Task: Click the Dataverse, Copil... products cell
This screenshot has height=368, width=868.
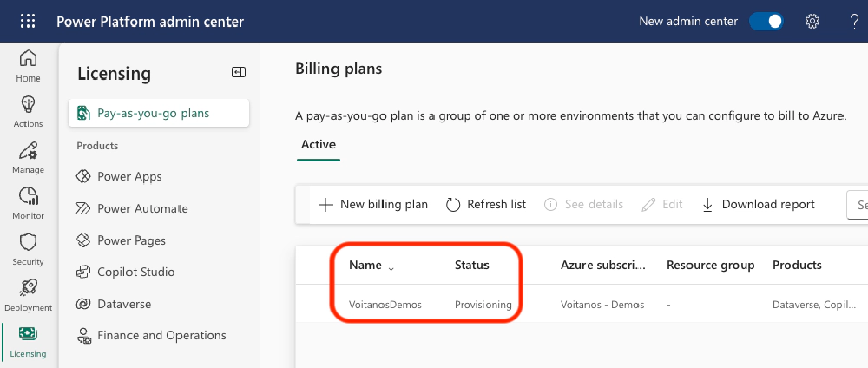Action: 814,305
